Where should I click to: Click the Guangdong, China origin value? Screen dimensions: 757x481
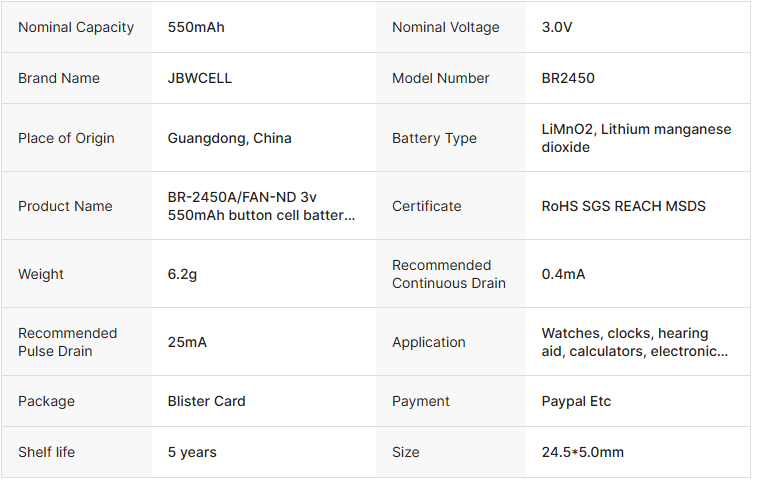[230, 138]
